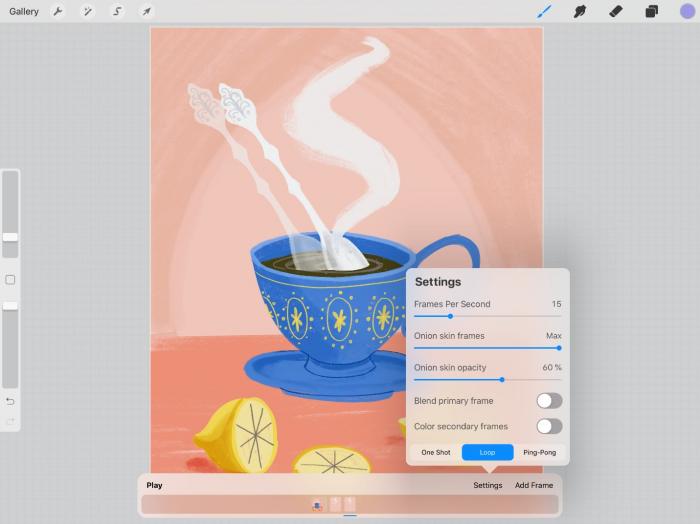Select the Brush tool
700x524 pixels.
coord(544,11)
